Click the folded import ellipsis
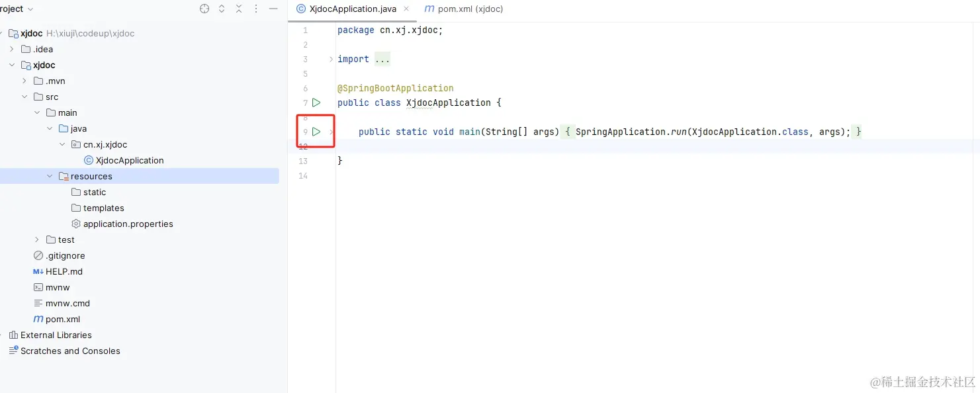 pyautogui.click(x=382, y=59)
